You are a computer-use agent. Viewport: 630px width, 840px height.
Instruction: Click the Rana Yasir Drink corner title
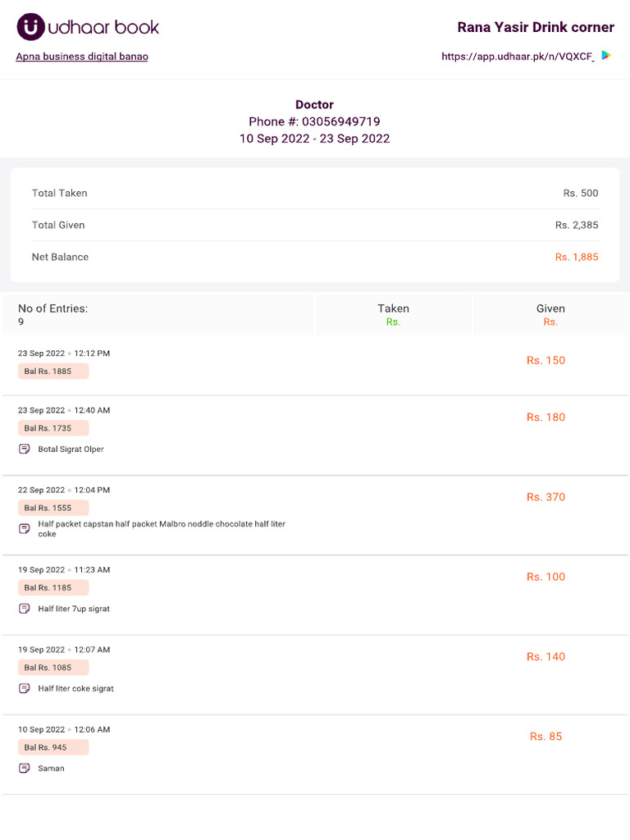click(535, 27)
